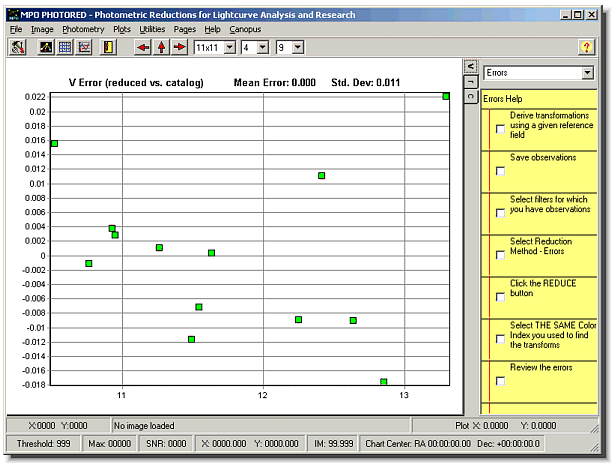The height and width of the screenshot is (466, 614).
Task: Check 'Select filters for which you have observations'
Action: pyautogui.click(x=500, y=213)
